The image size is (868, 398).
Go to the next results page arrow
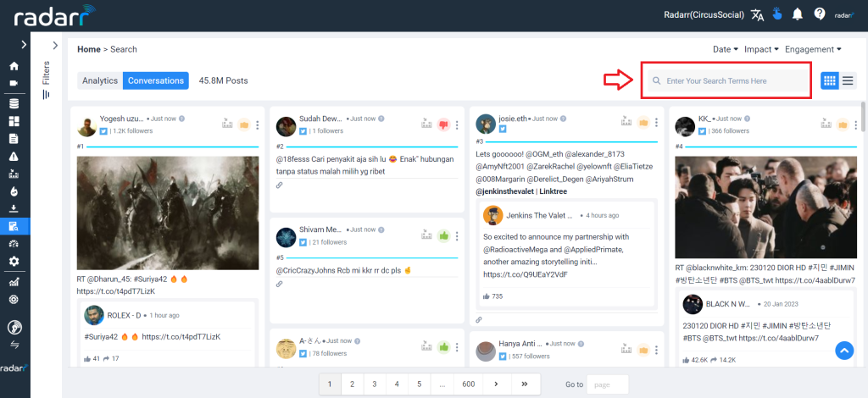(x=496, y=384)
